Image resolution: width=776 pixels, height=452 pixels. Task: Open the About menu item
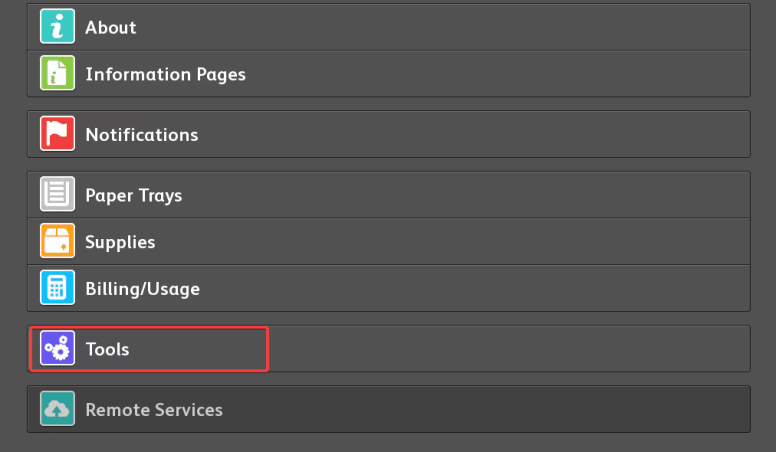point(110,27)
